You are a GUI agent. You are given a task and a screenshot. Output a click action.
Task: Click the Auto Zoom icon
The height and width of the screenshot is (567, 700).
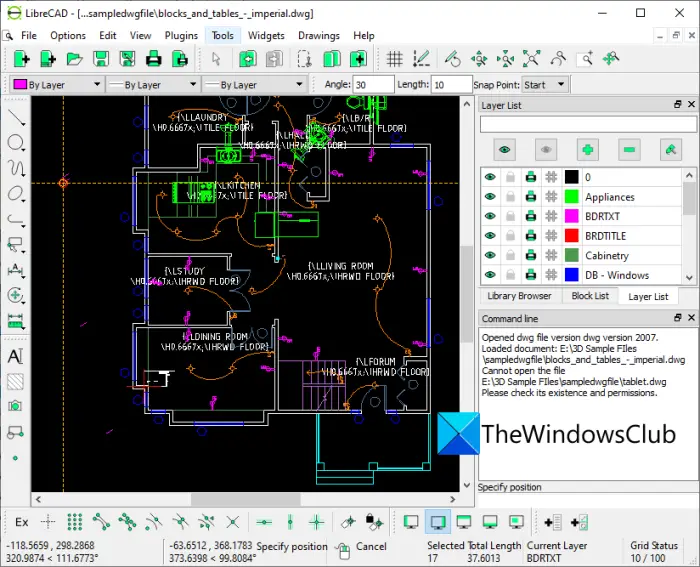pos(531,58)
